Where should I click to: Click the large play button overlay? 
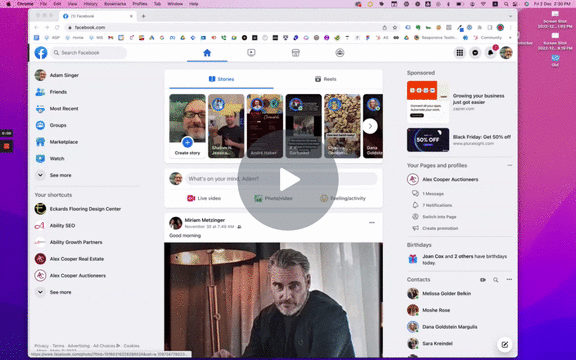(x=288, y=180)
